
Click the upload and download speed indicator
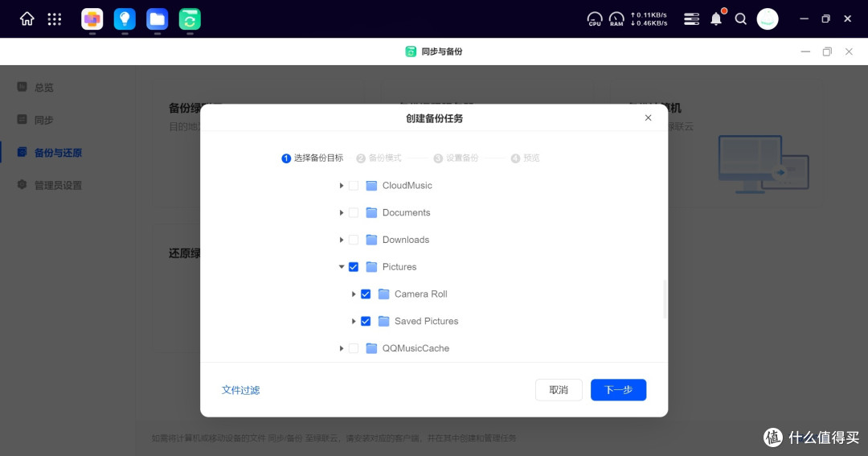[649, 19]
